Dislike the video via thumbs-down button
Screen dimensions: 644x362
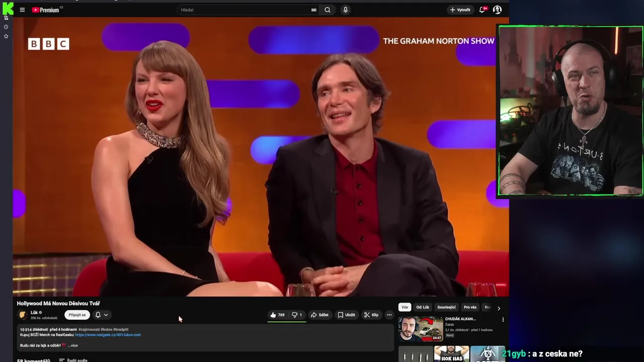coord(297,315)
